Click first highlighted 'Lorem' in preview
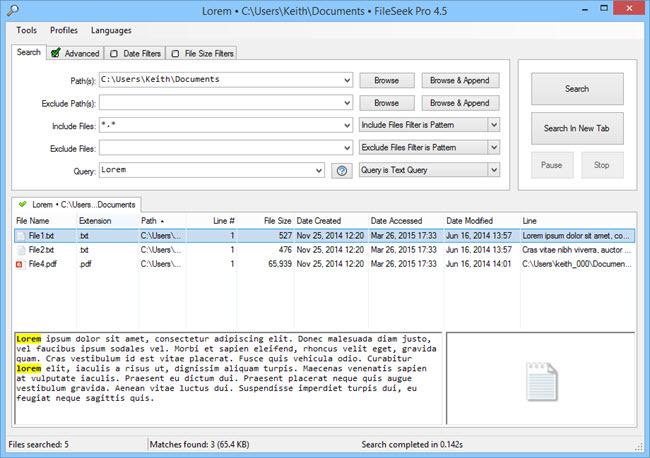 (x=29, y=339)
